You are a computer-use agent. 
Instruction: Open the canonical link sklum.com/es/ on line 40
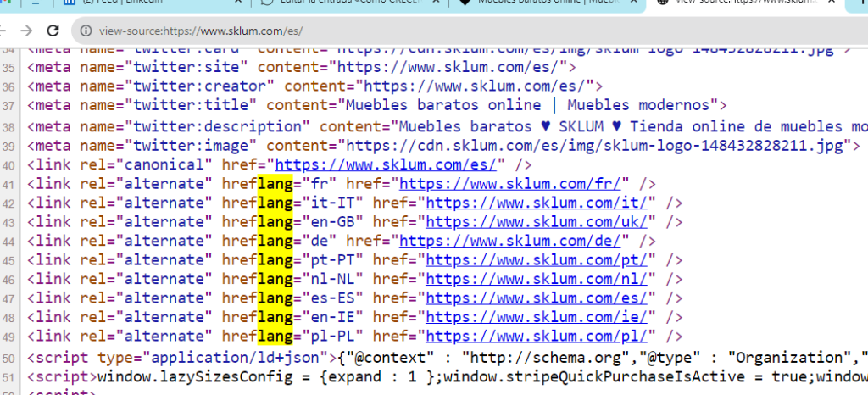click(390, 164)
